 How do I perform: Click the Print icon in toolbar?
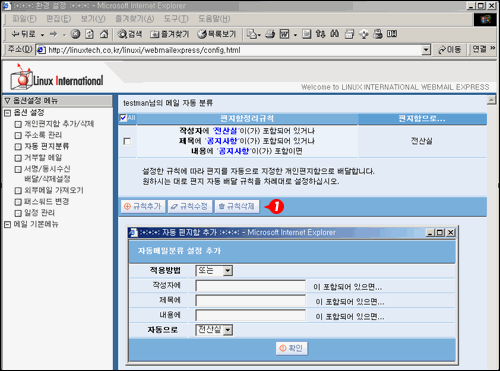coord(270,34)
